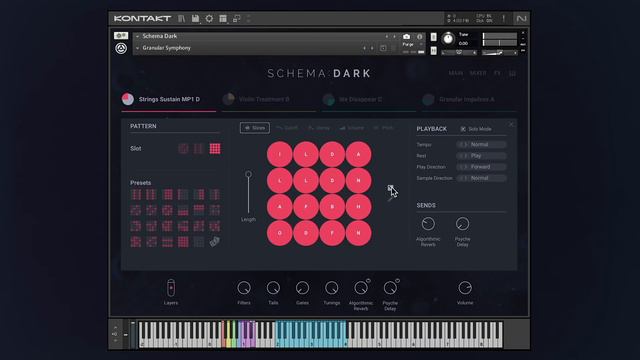Screen dimensions: 640x360
Task: Switch to the MIXER page tab
Action: (x=478, y=73)
